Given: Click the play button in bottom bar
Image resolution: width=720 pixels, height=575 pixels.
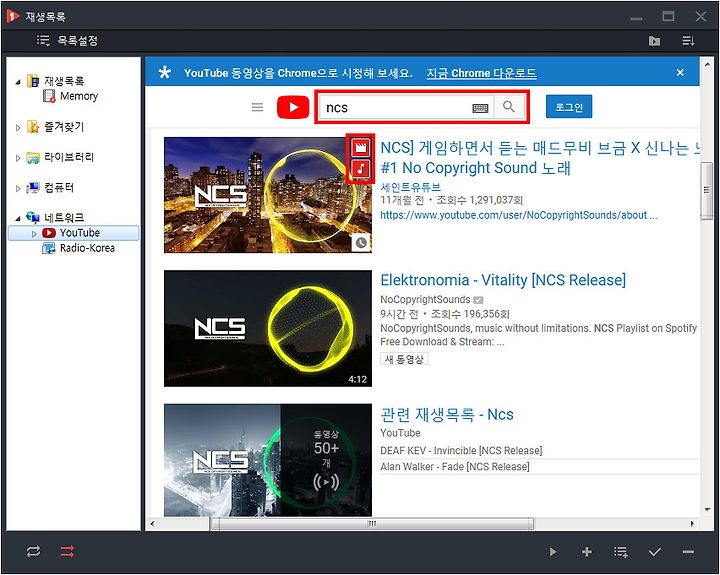Looking at the screenshot, I should [553, 552].
